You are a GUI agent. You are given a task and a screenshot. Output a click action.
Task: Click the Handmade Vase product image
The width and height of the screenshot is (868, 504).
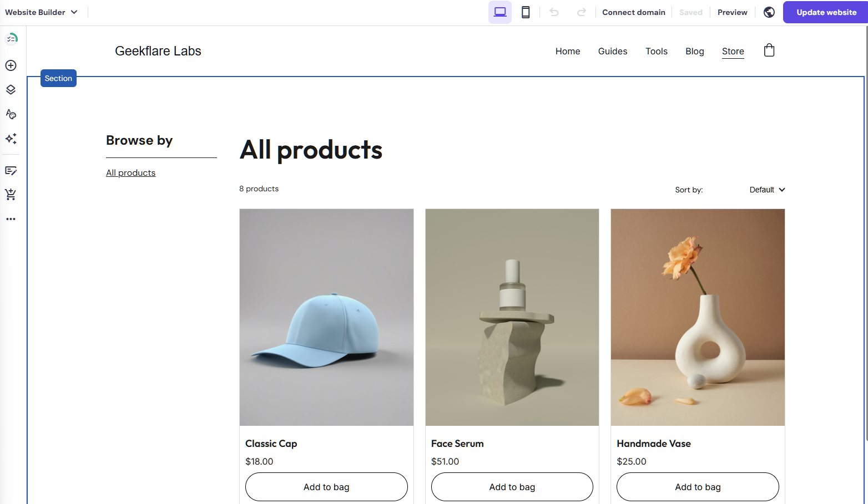pyautogui.click(x=698, y=317)
